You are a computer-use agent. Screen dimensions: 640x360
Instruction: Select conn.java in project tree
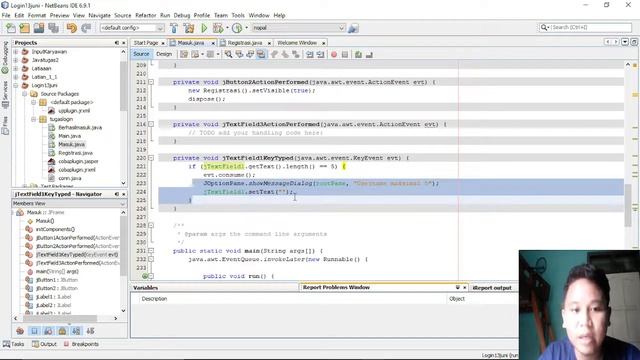click(x=69, y=178)
